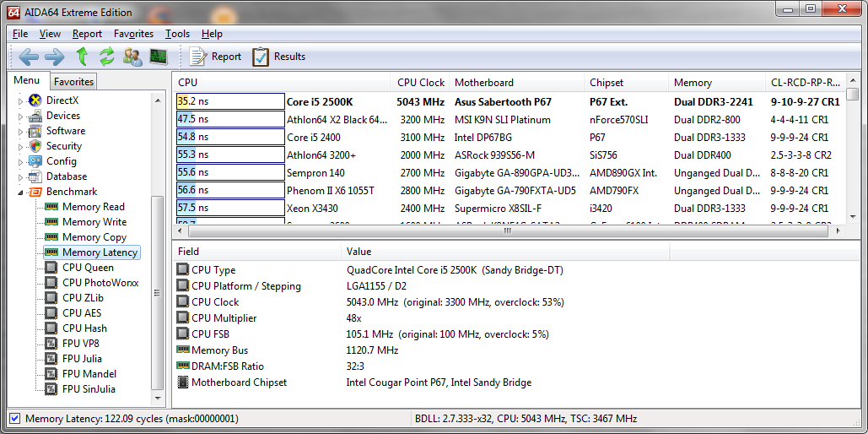The height and width of the screenshot is (434, 868).
Task: Select the Database icon in tree
Action: 35,176
